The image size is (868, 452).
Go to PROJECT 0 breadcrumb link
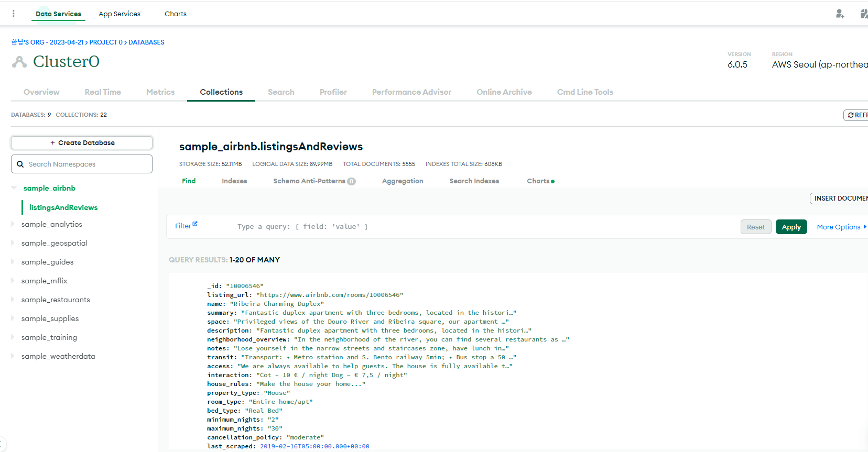(106, 42)
